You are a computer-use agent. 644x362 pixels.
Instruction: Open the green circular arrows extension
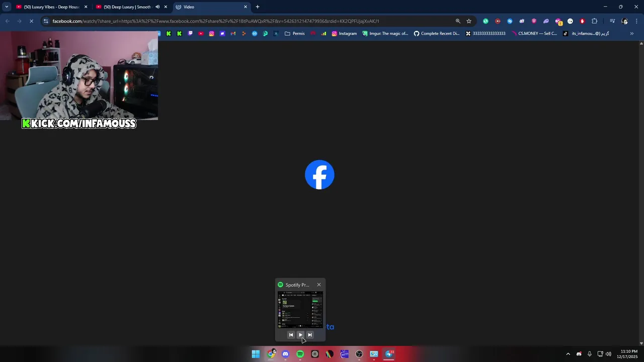pyautogui.click(x=486, y=21)
